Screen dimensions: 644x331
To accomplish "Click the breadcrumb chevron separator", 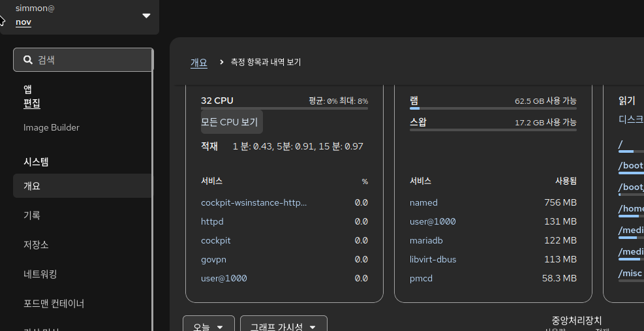I will click(222, 62).
